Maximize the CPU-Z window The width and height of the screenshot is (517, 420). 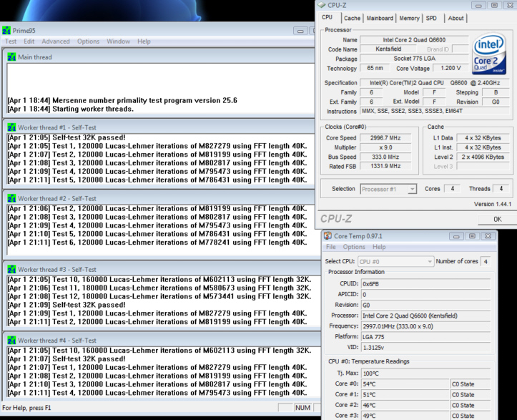495,5
